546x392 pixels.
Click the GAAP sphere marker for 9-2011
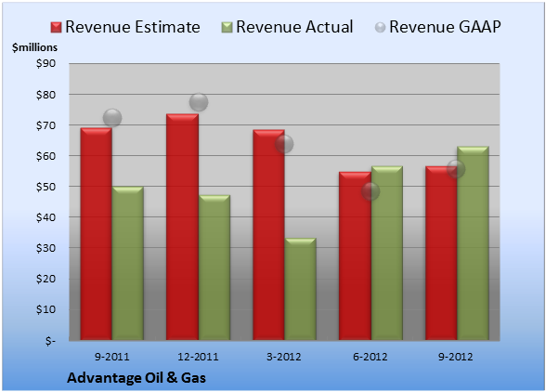click(112, 118)
